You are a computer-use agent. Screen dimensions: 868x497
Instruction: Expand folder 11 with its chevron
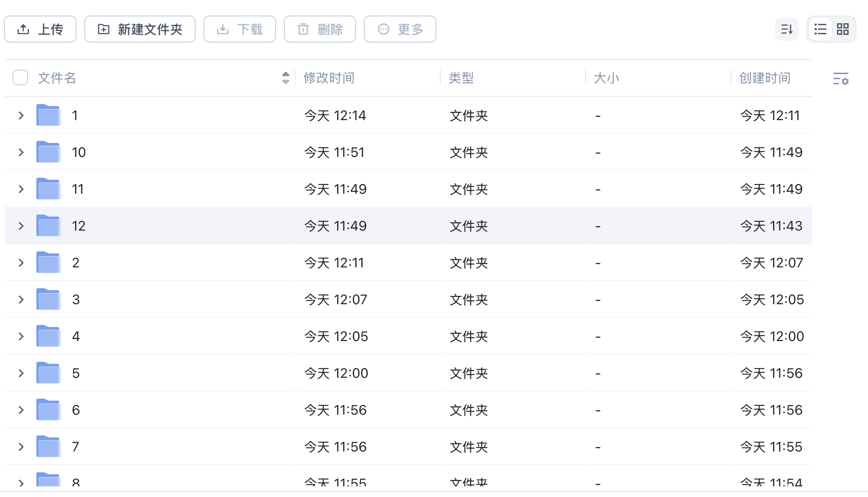[x=21, y=189]
